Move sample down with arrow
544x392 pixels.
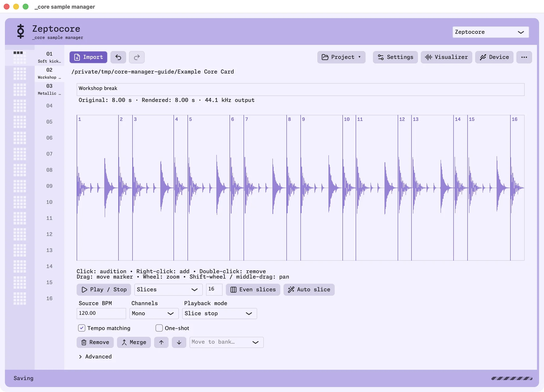pos(179,342)
